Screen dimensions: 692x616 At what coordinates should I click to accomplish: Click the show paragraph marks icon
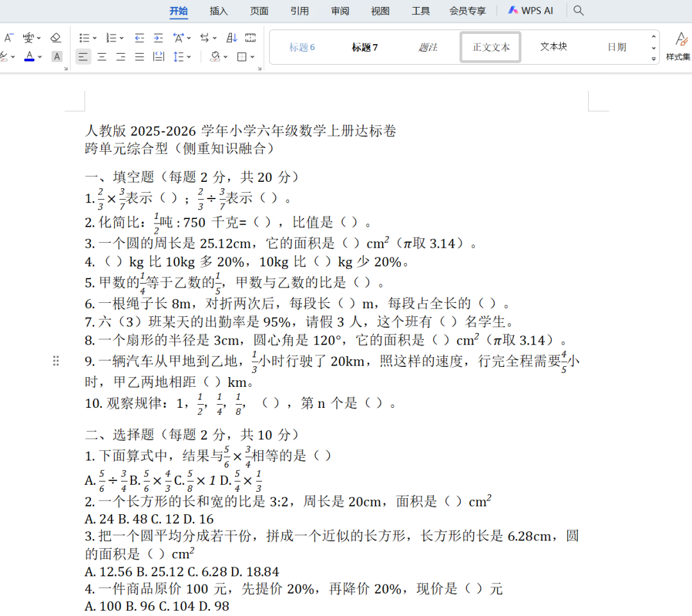(251, 38)
